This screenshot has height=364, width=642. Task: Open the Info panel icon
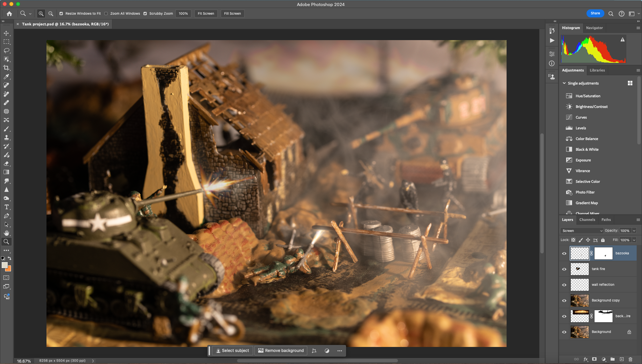(x=552, y=64)
